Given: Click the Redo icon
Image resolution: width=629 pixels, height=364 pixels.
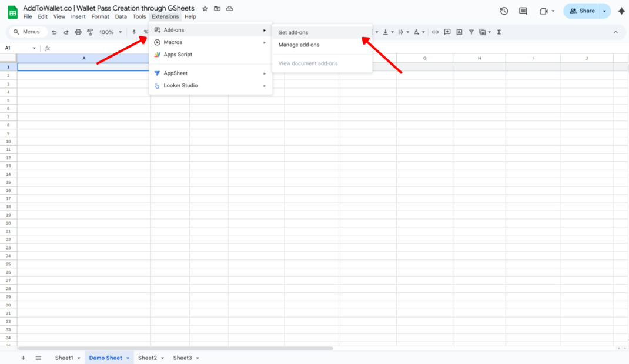Looking at the screenshot, I should 66,32.
